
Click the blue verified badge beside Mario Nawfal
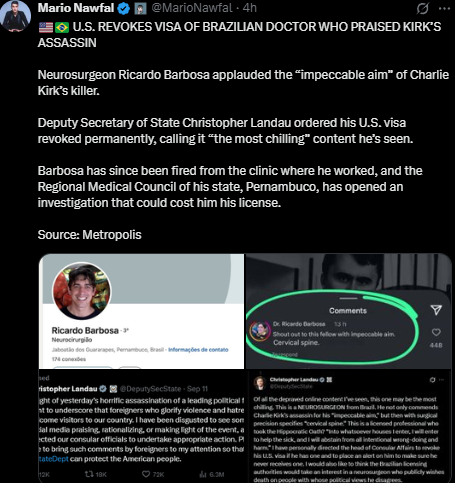coord(124,8)
